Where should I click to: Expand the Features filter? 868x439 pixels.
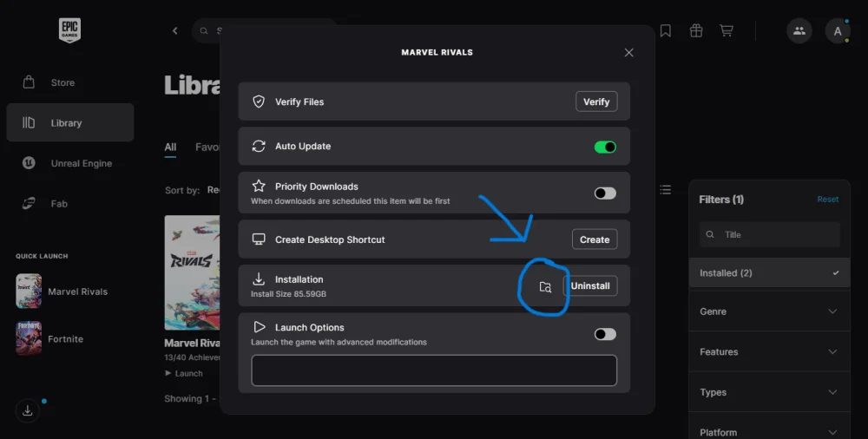point(769,351)
